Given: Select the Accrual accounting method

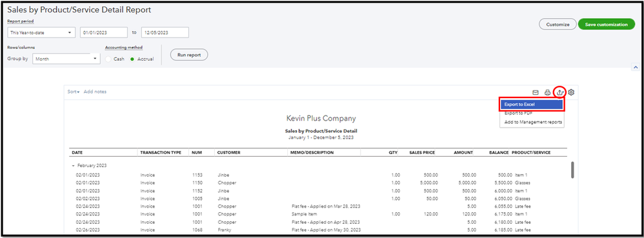Looking at the screenshot, I should [x=132, y=59].
